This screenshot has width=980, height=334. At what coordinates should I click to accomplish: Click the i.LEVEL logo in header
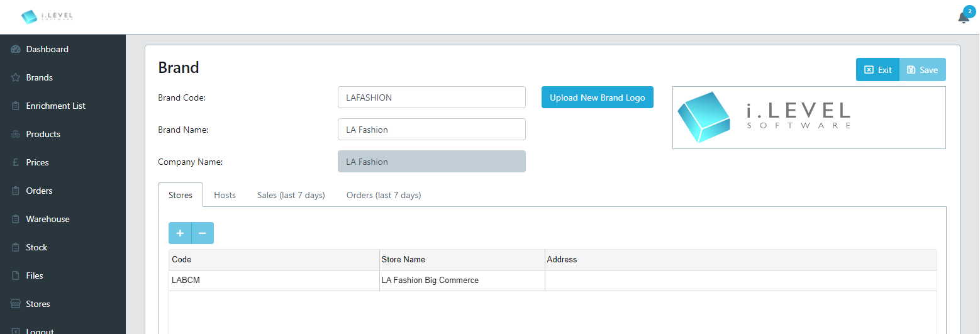tap(47, 16)
